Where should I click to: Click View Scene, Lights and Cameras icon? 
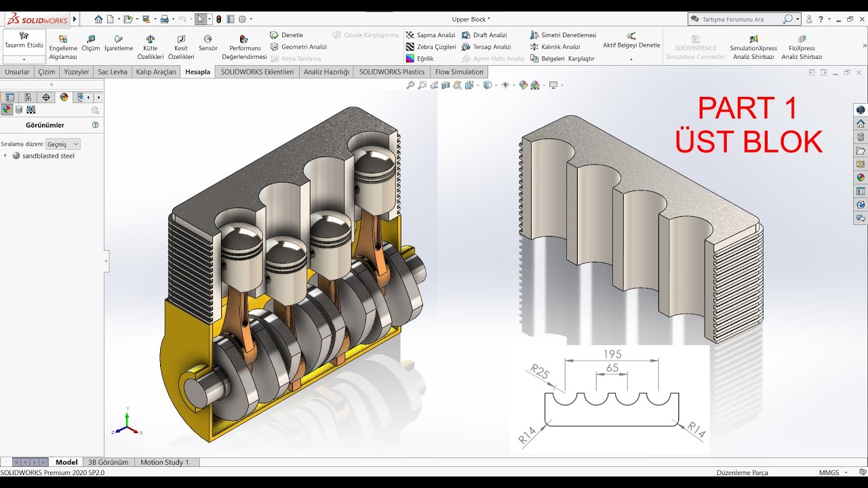tap(31, 110)
